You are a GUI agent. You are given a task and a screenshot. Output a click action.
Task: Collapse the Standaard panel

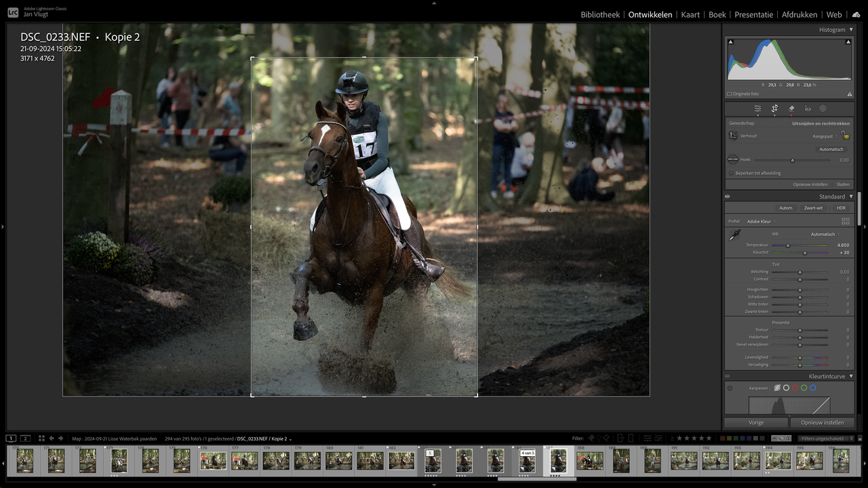point(851,197)
